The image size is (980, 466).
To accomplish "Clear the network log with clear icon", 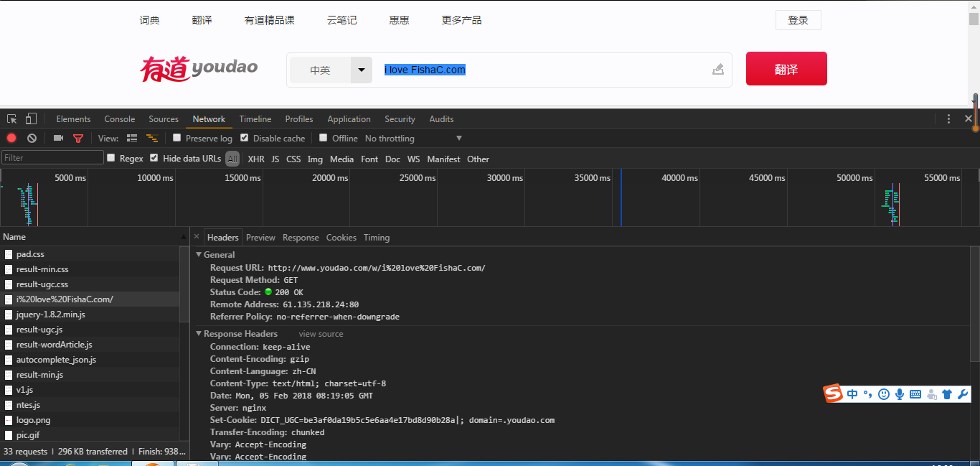I will [x=32, y=138].
